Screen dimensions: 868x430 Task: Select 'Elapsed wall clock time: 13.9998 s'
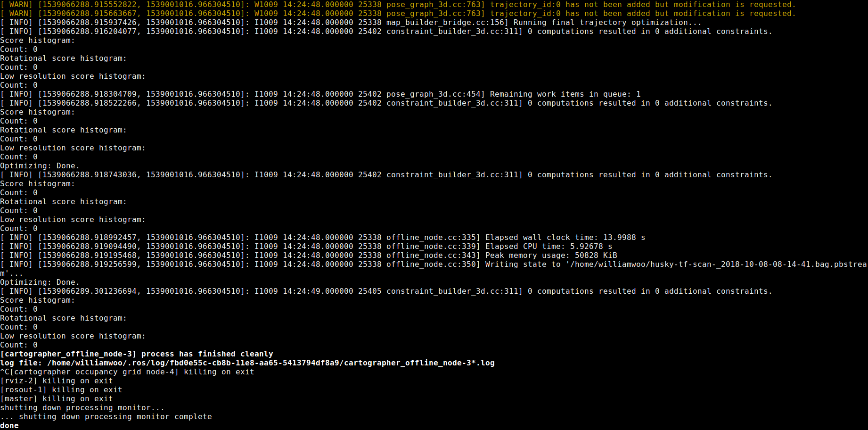coord(565,238)
